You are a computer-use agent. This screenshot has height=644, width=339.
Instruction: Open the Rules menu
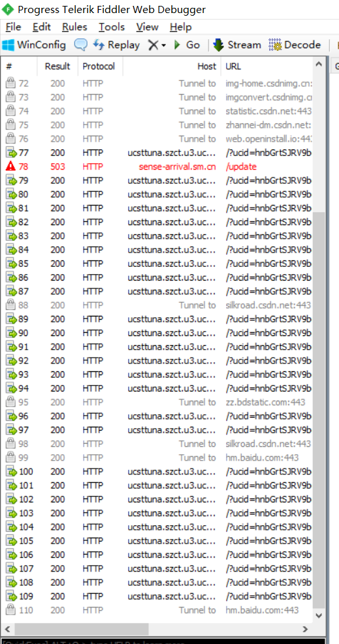click(x=74, y=27)
